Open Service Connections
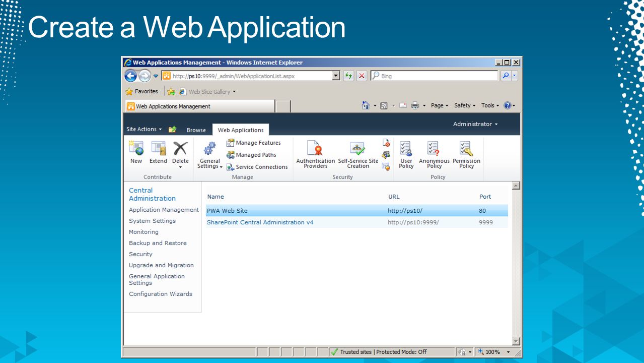 (257, 167)
